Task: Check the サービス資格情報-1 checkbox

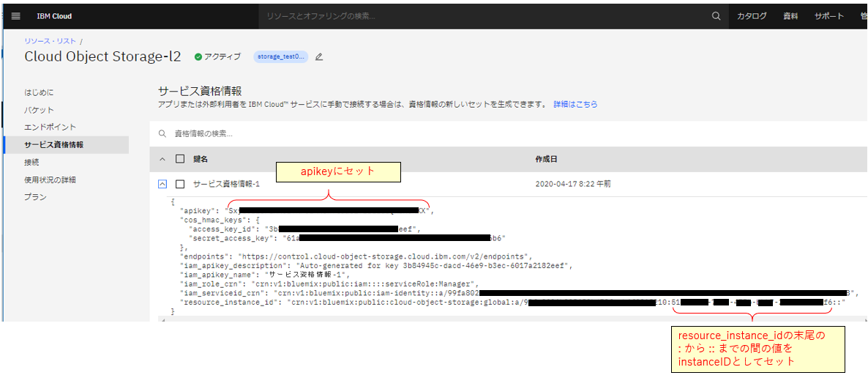Action: (180, 184)
